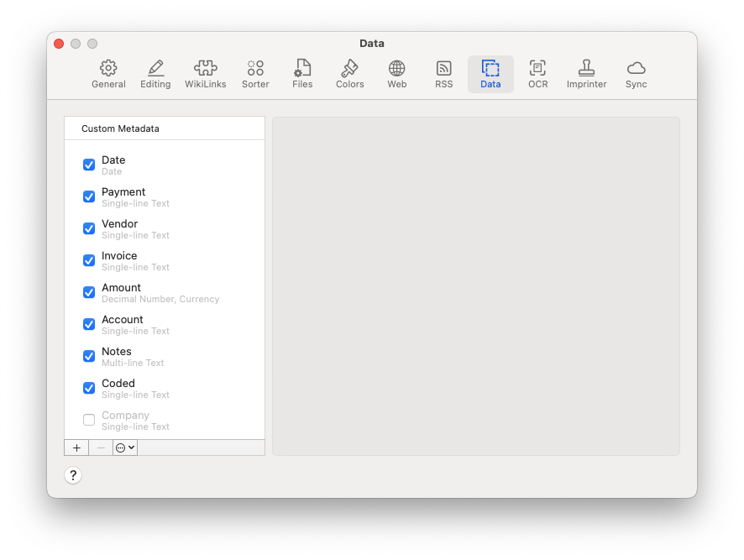Click the plus button to add metadata

click(76, 448)
